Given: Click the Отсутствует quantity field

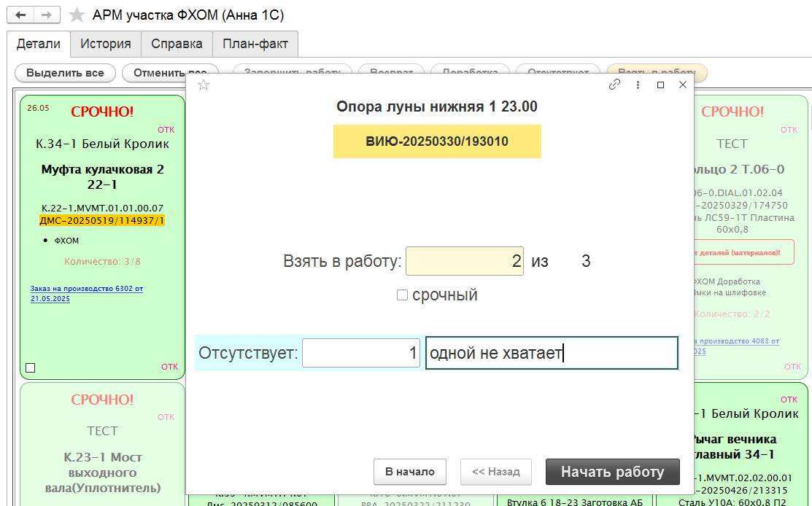Looking at the screenshot, I should click(x=360, y=354).
